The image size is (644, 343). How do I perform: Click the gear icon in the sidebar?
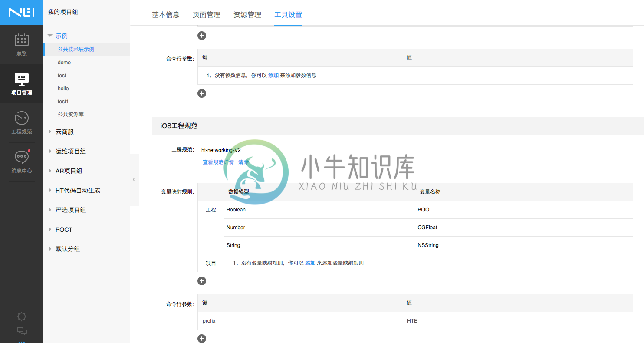pos(22,317)
